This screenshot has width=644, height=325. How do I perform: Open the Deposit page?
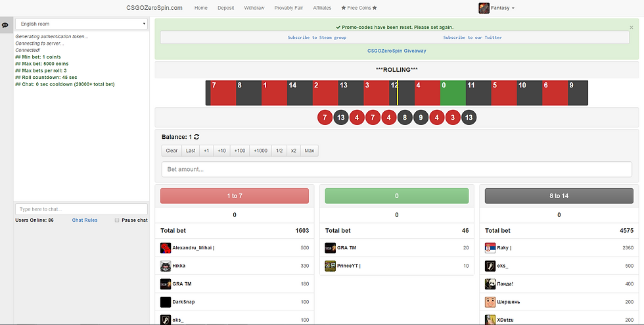[226, 8]
